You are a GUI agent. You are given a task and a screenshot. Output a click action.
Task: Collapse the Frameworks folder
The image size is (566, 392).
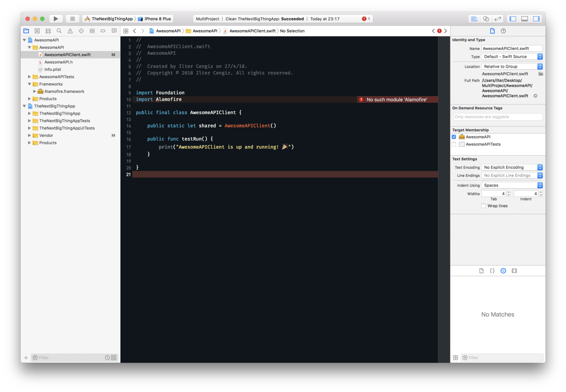tap(29, 84)
